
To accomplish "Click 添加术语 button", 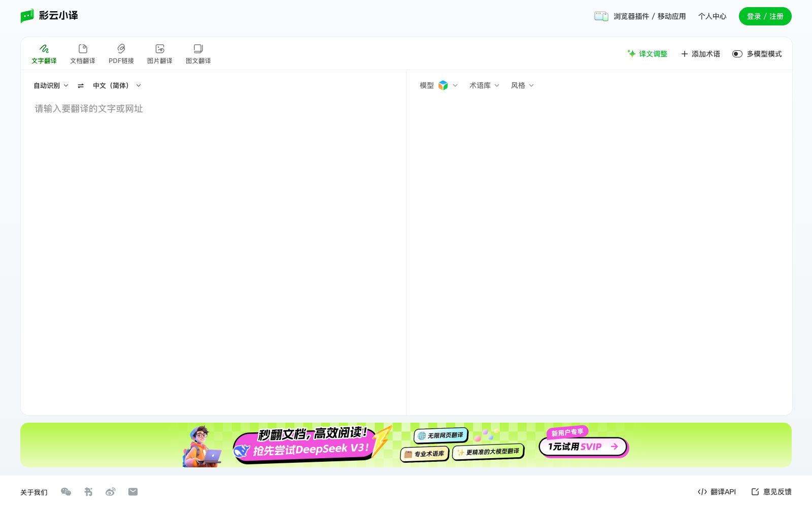I will click(700, 54).
